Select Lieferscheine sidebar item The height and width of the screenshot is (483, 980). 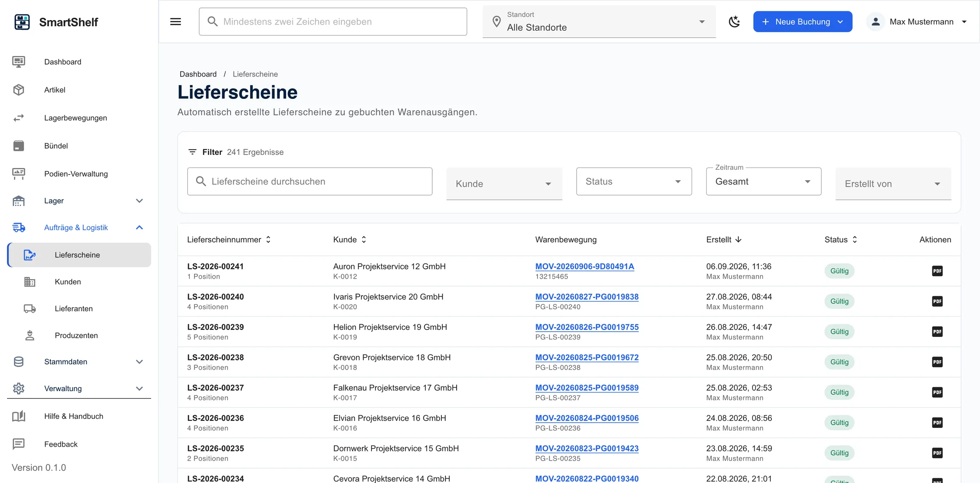coord(79,255)
